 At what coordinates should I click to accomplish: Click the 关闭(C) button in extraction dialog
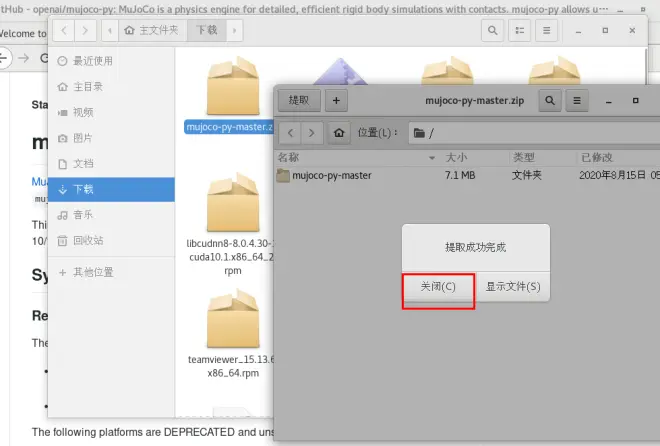(438, 287)
